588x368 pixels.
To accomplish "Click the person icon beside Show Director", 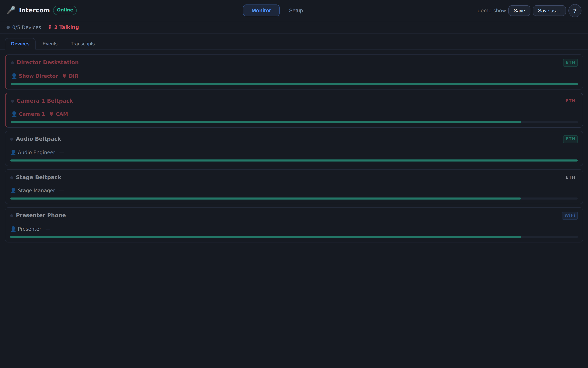I will click(x=14, y=76).
